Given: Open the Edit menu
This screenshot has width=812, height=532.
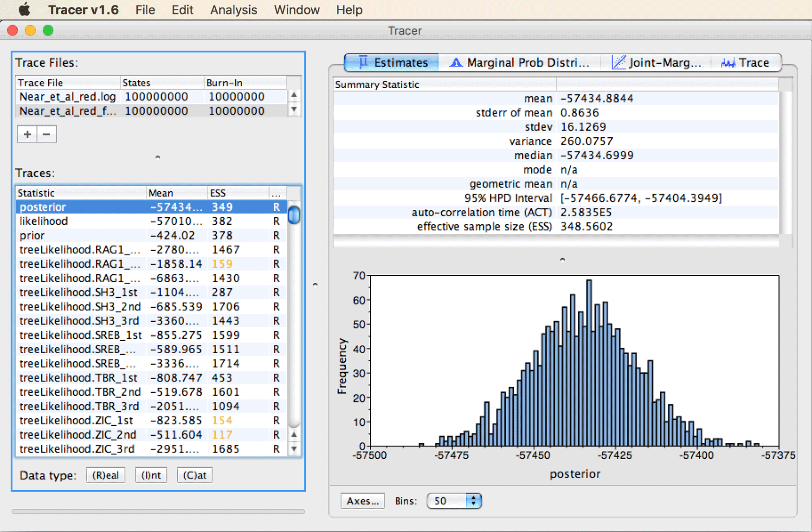Looking at the screenshot, I should [182, 10].
